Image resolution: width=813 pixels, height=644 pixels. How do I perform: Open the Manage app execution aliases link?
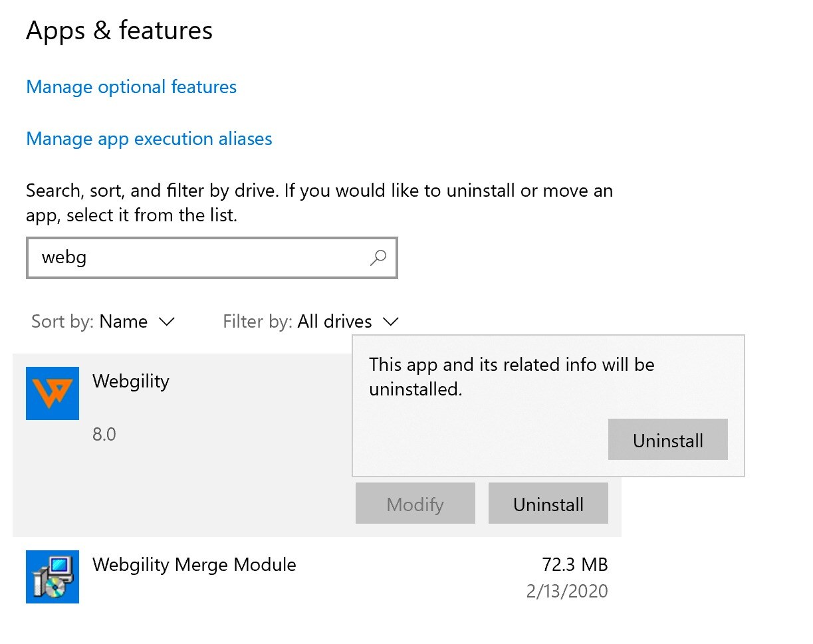pos(150,139)
